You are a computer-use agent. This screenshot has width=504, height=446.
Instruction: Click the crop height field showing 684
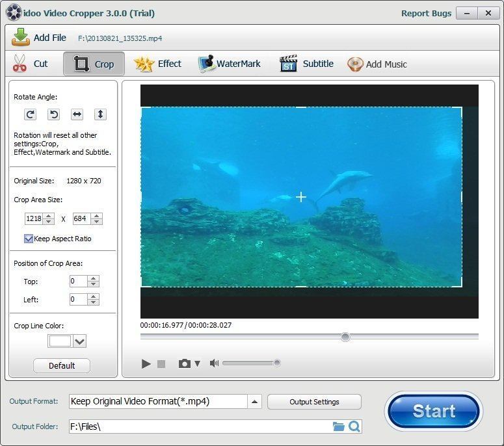82,219
